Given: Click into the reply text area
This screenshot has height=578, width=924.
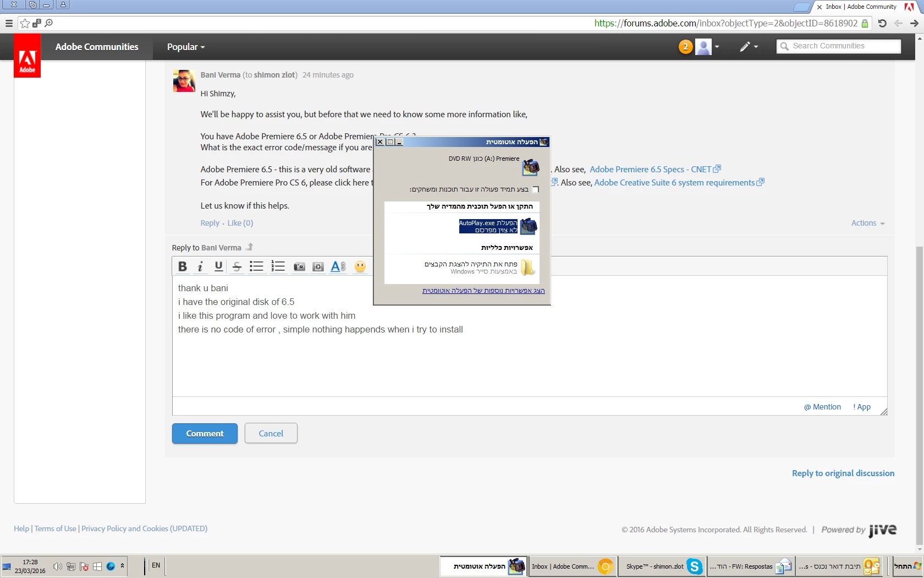Looking at the screenshot, I should click(x=529, y=336).
